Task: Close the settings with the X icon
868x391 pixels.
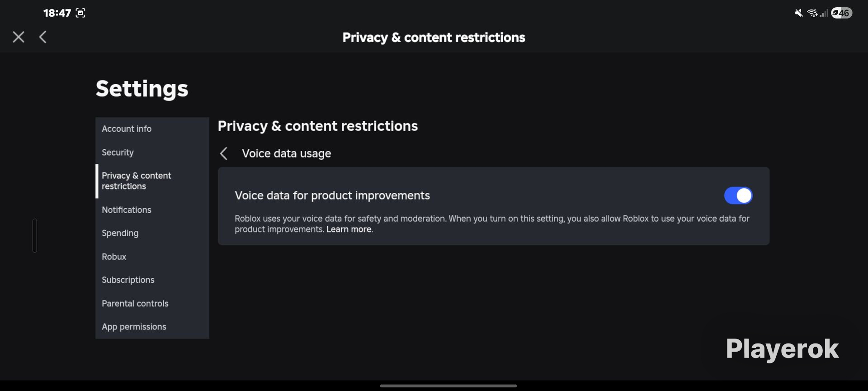Action: (19, 37)
